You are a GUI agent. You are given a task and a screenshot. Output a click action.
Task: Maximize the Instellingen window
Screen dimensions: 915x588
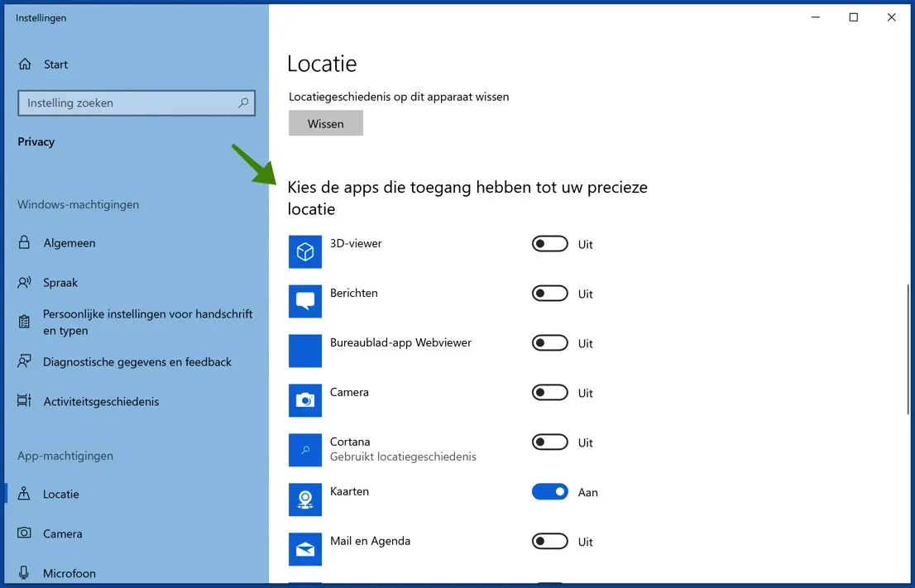(x=854, y=17)
